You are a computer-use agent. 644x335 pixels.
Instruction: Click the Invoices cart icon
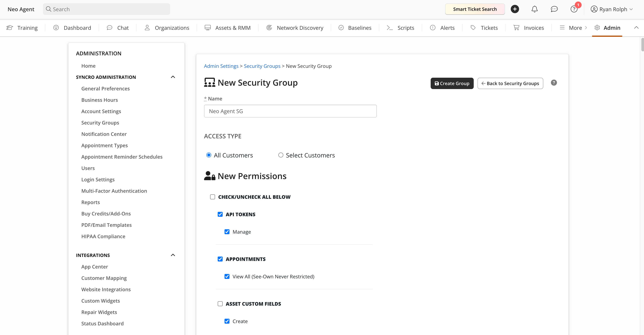pyautogui.click(x=516, y=28)
